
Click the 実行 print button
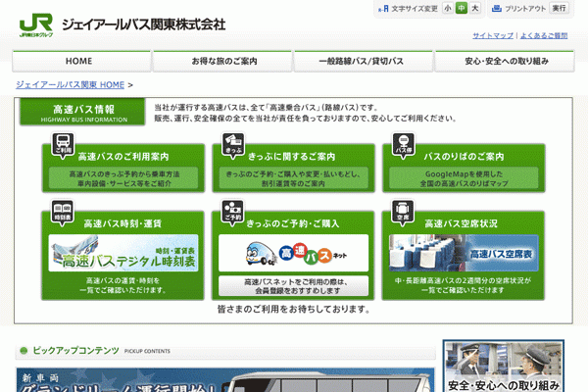point(559,8)
